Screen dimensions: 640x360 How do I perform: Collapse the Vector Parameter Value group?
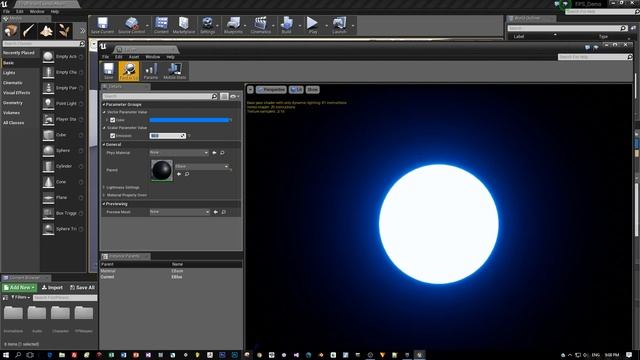104,112
